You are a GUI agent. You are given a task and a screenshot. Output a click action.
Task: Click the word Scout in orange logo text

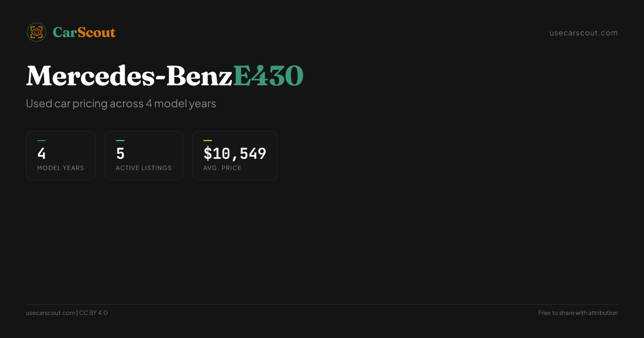[x=97, y=33]
